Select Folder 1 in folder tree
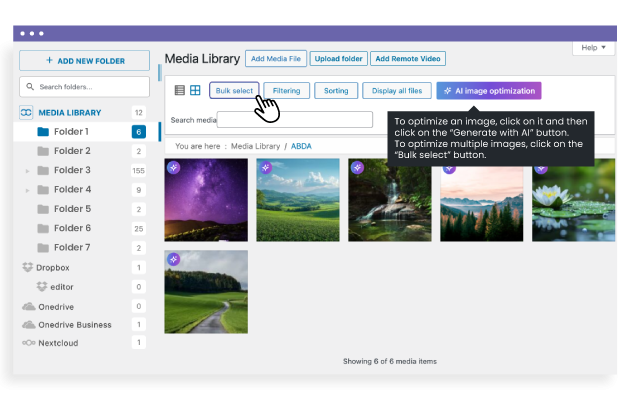The width and height of the screenshot is (631, 400). point(71,132)
